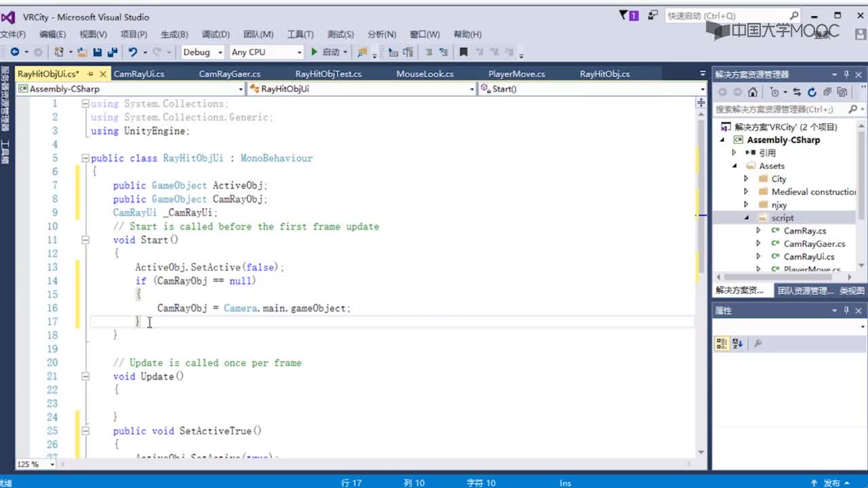Click the uncomment selected lines icon
The image size is (868, 488).
pos(444,52)
